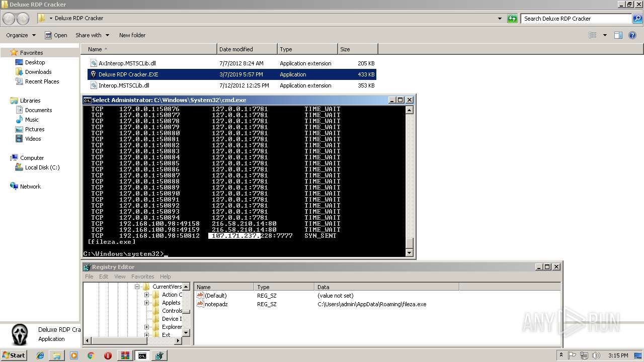Open Registry Editor File menu
Screen dimensions: 644x362
point(89,277)
